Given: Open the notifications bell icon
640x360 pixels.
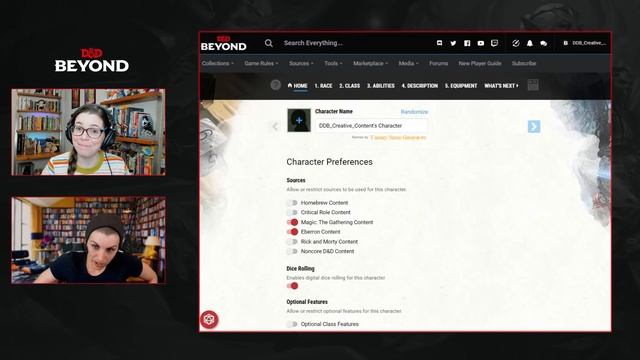Looking at the screenshot, I should click(x=530, y=43).
